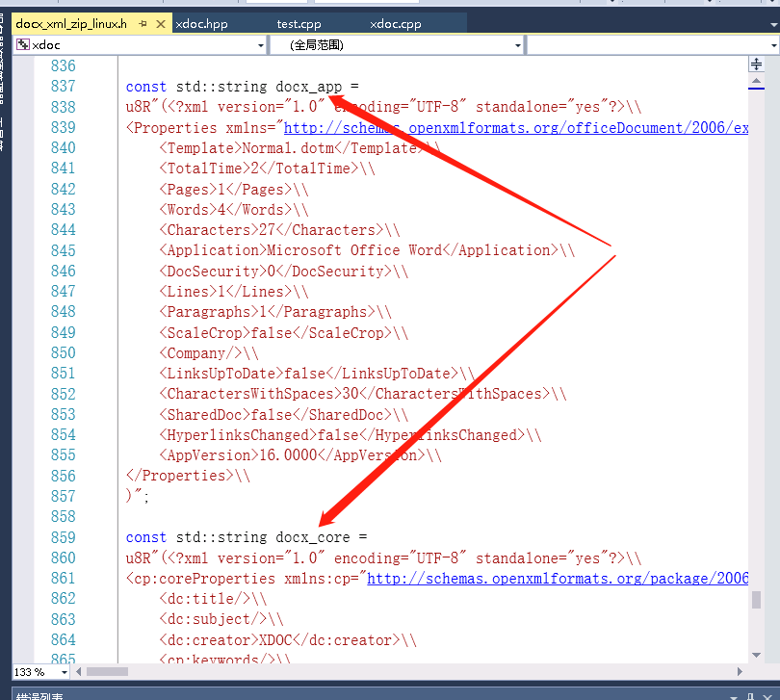Image resolution: width=780 pixels, height=700 pixels.
Task: Open the xdoc types dropdown
Action: 261,43
